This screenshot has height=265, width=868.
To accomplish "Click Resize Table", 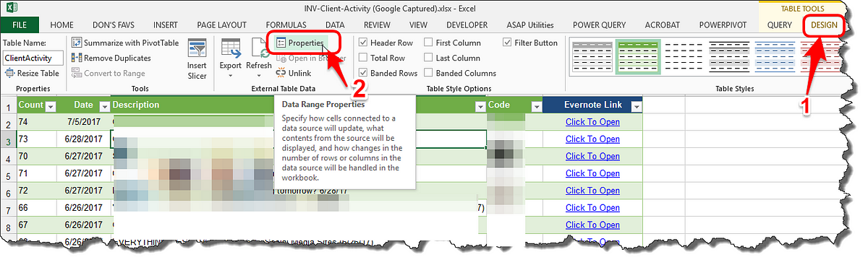I will 33,73.
